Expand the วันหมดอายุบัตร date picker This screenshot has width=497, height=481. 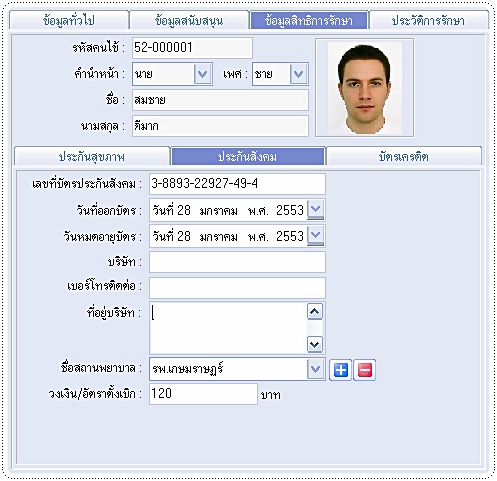tap(315, 236)
